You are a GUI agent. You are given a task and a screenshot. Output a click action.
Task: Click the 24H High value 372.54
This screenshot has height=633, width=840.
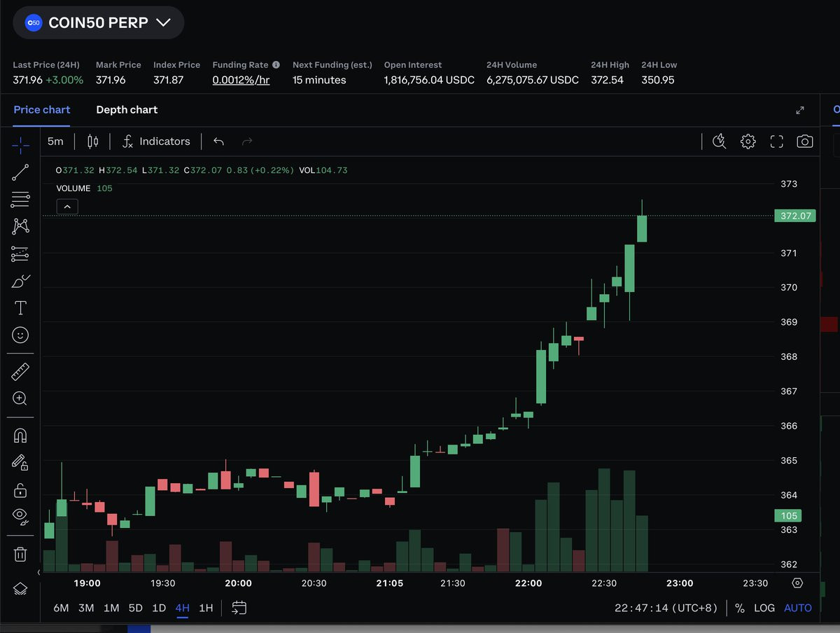[607, 80]
